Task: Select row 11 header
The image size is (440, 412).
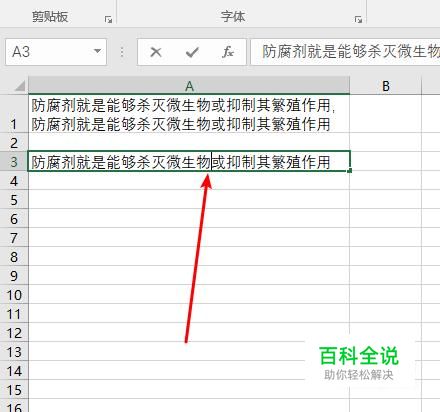Action: [14, 314]
